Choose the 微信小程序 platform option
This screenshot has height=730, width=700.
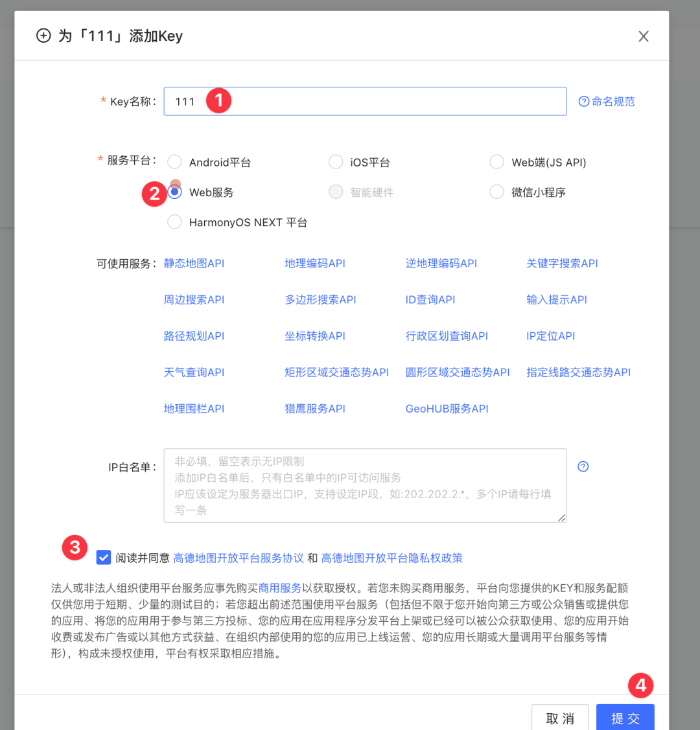497,192
